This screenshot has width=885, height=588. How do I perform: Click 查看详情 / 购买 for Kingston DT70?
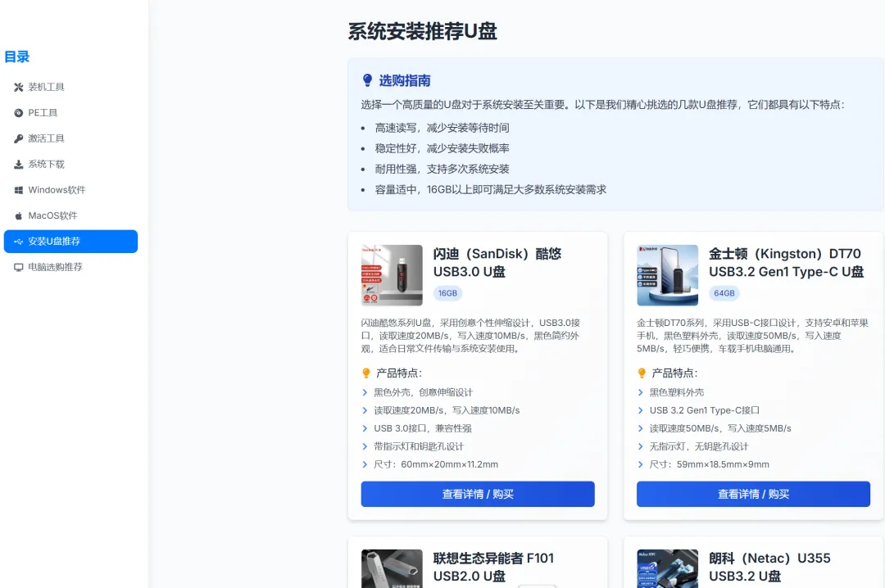coord(753,494)
